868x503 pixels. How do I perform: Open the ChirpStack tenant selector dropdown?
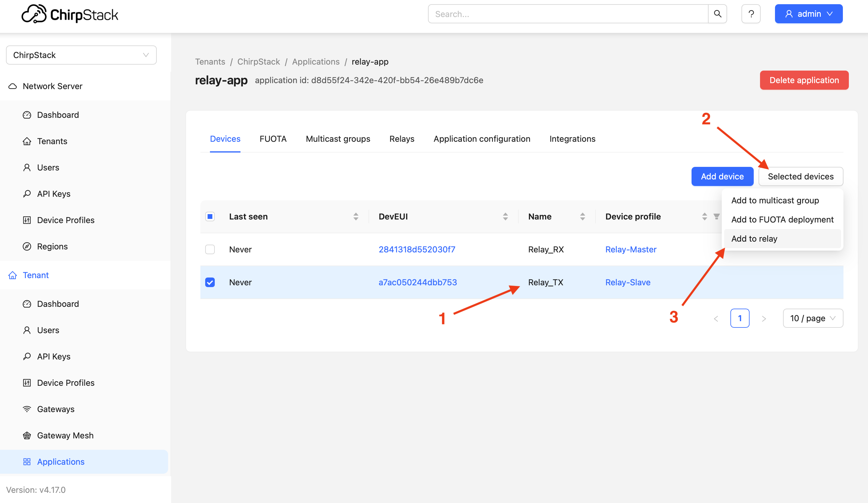[x=81, y=55]
